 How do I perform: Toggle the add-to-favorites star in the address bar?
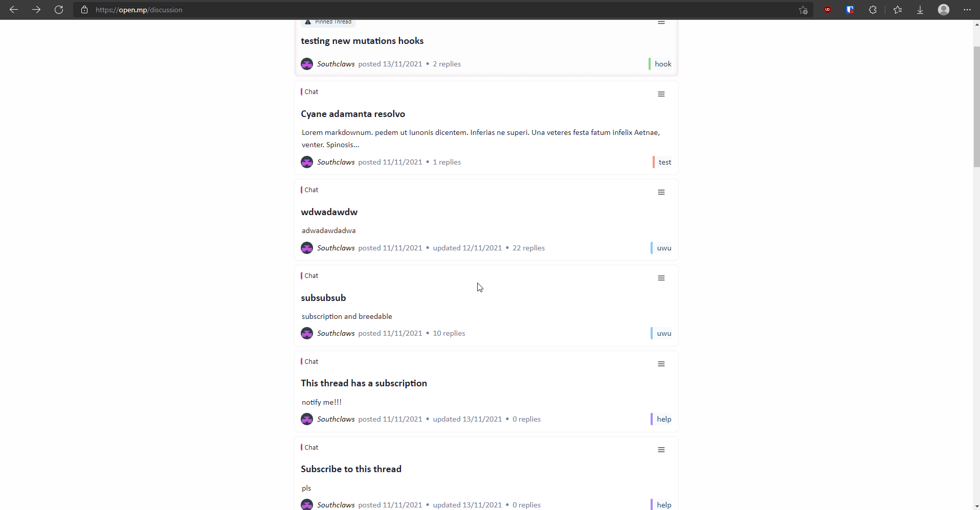pyautogui.click(x=803, y=10)
